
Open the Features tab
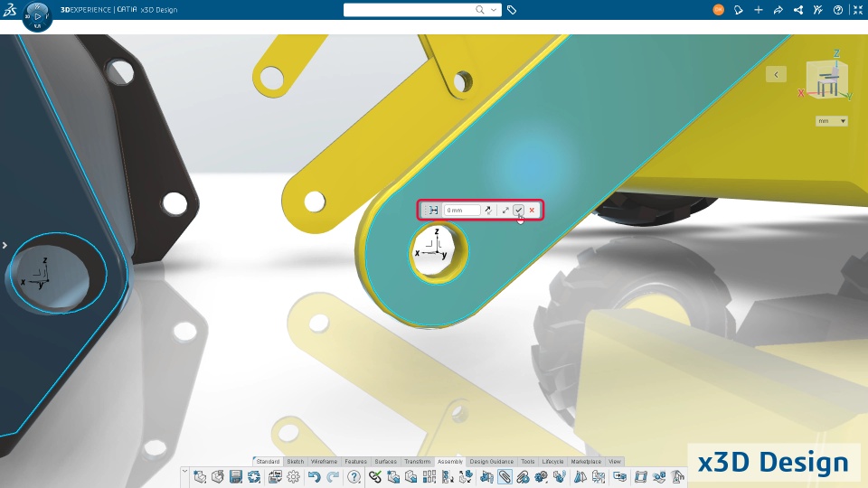coord(355,462)
